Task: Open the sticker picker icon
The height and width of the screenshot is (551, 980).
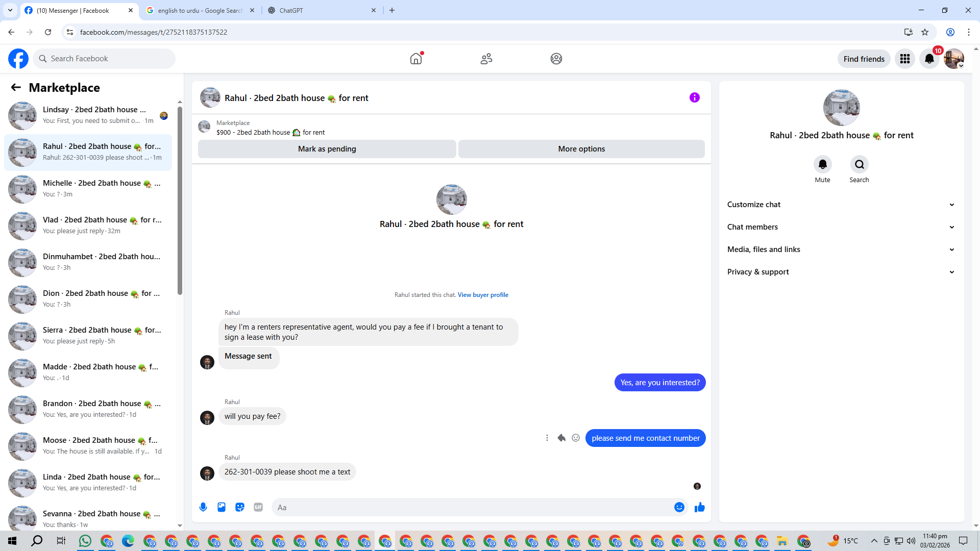Action: (240, 507)
